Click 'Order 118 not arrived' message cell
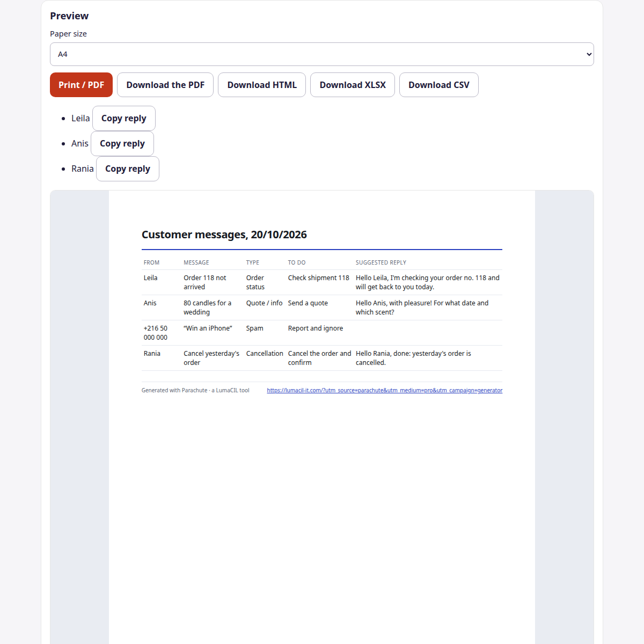Image resolution: width=644 pixels, height=644 pixels. pyautogui.click(x=205, y=282)
